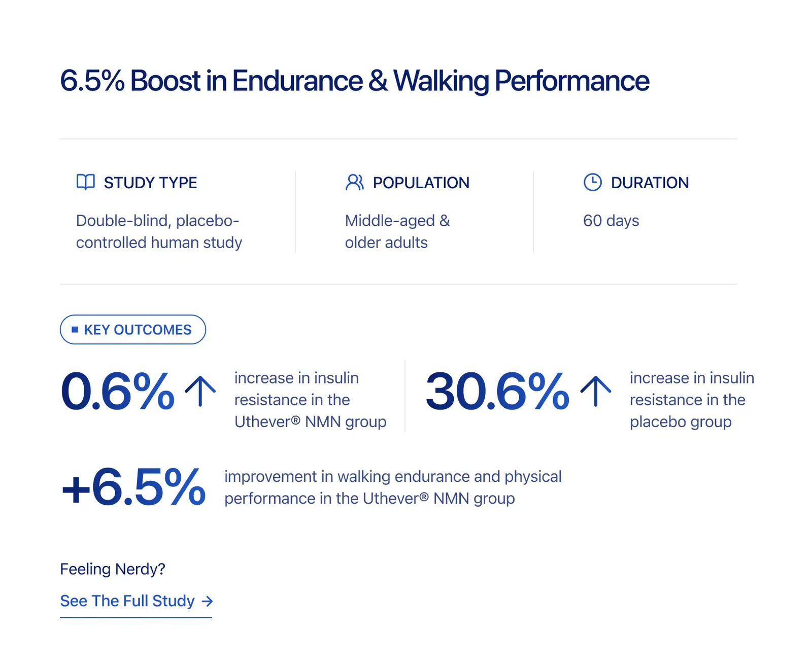Click the '60 days' duration text
Viewport: 812px width, 668px height.
click(x=611, y=221)
